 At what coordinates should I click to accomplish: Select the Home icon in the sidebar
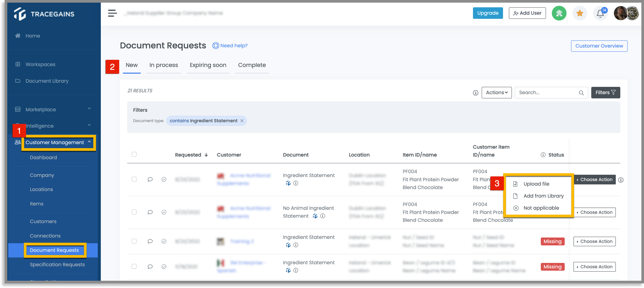pyautogui.click(x=18, y=36)
